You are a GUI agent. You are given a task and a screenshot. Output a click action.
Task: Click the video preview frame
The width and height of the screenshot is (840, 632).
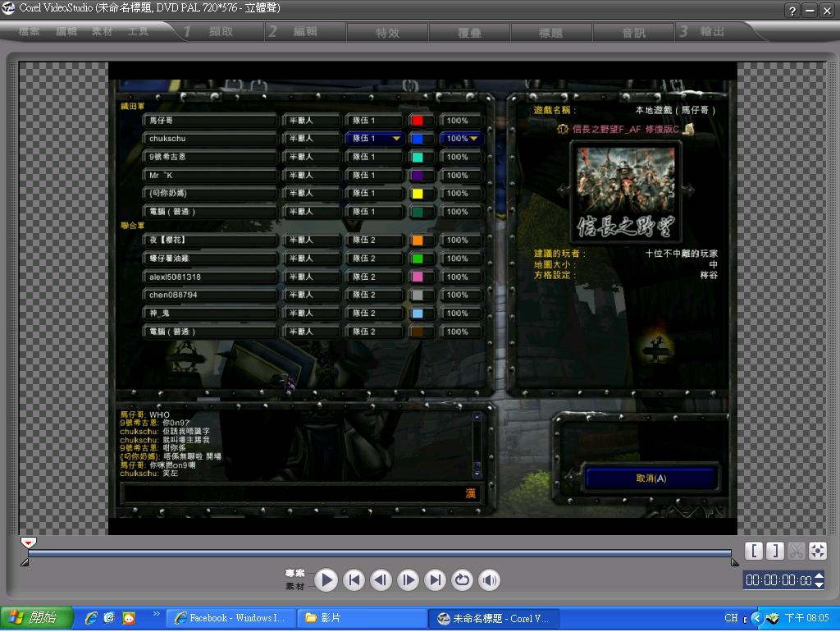point(422,298)
